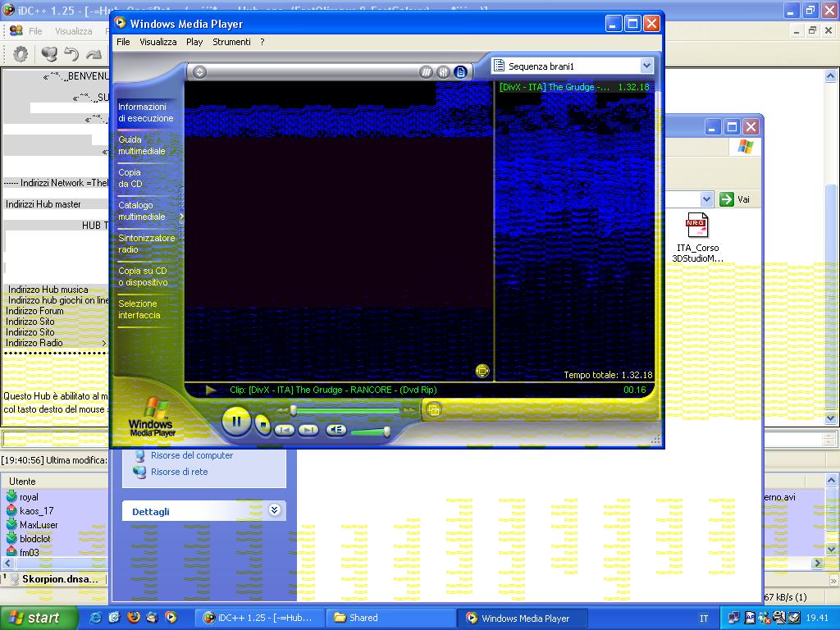Skip to the previous track

285,430
